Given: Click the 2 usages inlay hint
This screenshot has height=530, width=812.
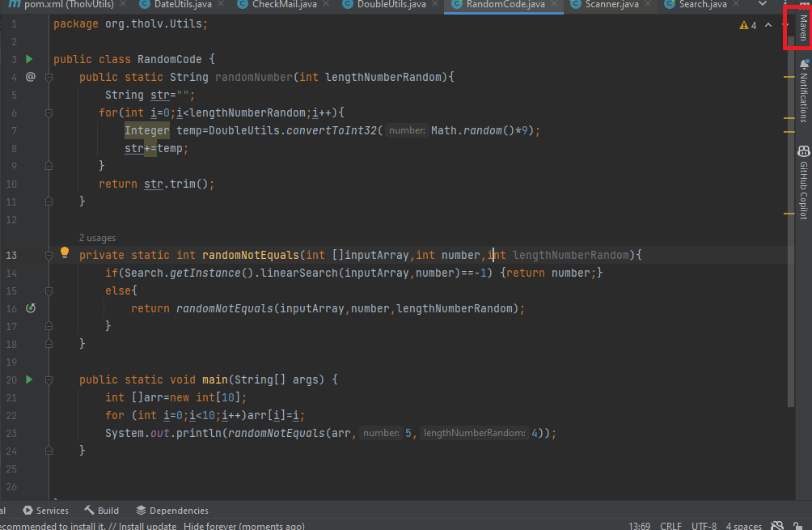Looking at the screenshot, I should click(97, 238).
